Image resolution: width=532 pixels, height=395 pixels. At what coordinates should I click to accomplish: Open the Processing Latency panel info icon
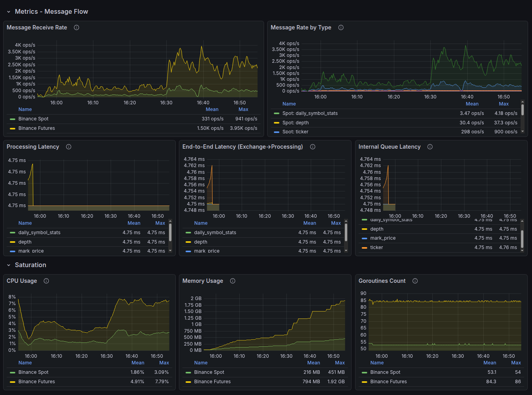pos(68,147)
